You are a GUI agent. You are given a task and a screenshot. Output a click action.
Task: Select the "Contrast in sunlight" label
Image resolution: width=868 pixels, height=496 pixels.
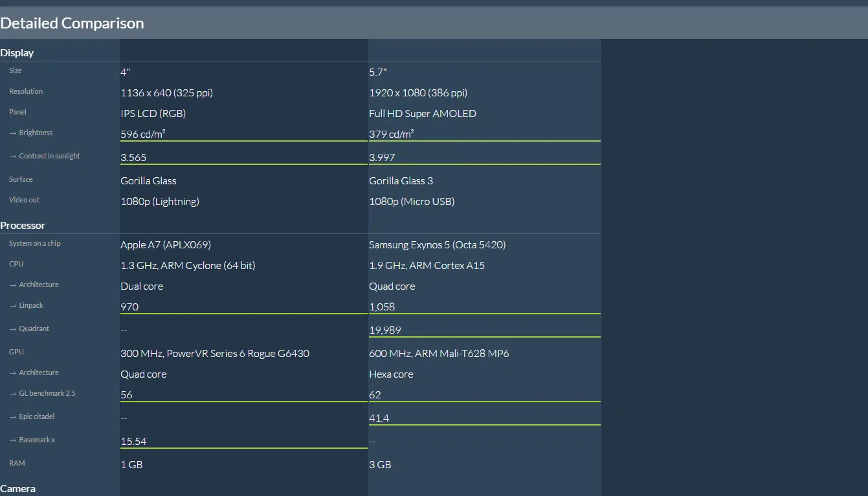click(50, 156)
